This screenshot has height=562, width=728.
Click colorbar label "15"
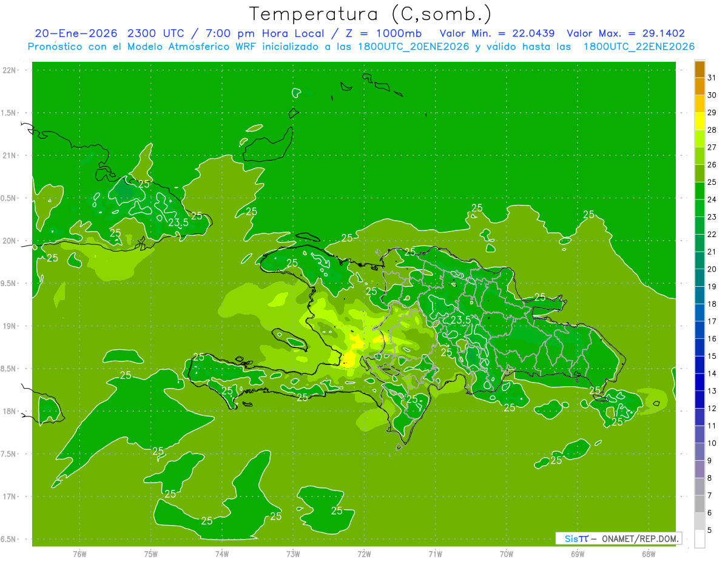712,356
